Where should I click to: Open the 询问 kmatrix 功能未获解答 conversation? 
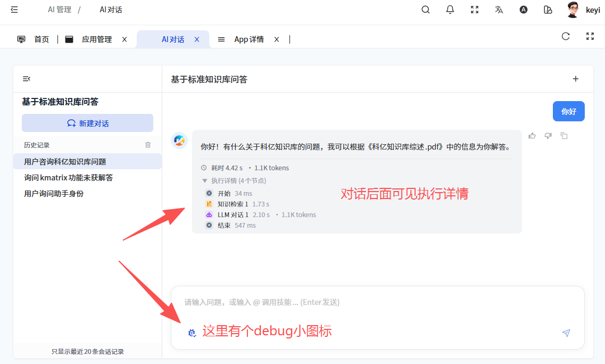pos(68,178)
